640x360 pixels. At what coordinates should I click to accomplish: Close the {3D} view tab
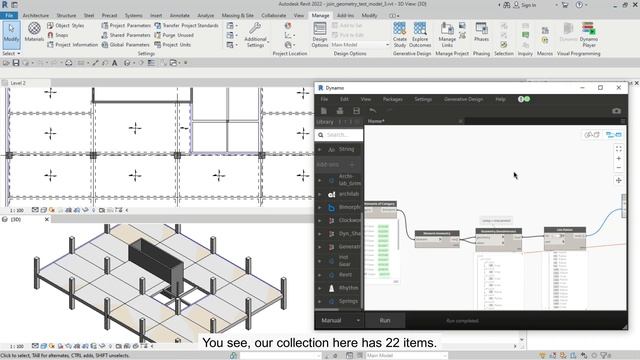[47, 220]
